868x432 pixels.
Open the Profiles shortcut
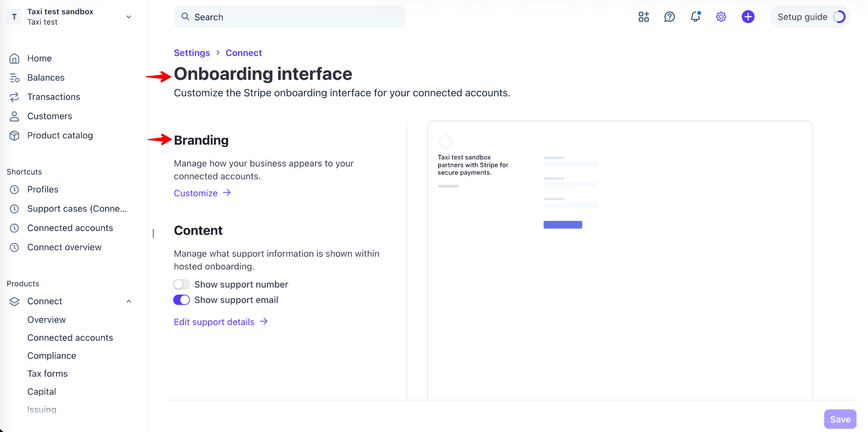(43, 190)
